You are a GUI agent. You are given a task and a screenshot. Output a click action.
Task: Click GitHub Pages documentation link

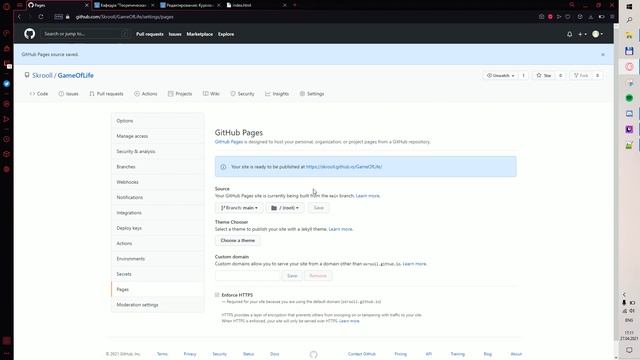(229, 142)
